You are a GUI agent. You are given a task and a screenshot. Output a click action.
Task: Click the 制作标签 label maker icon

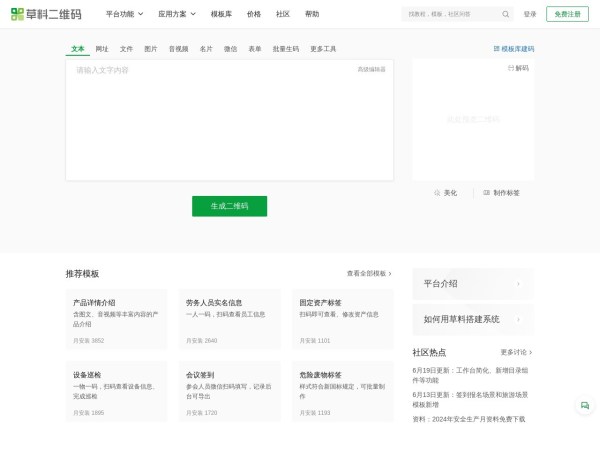(x=486, y=193)
